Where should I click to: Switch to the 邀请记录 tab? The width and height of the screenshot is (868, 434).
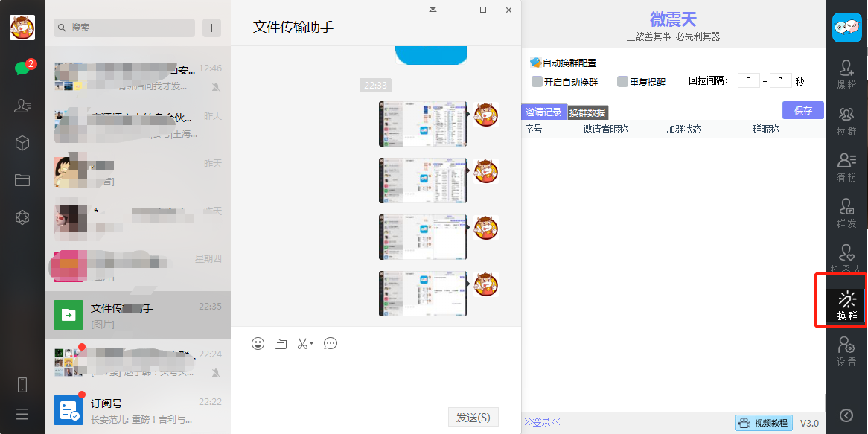click(x=543, y=112)
